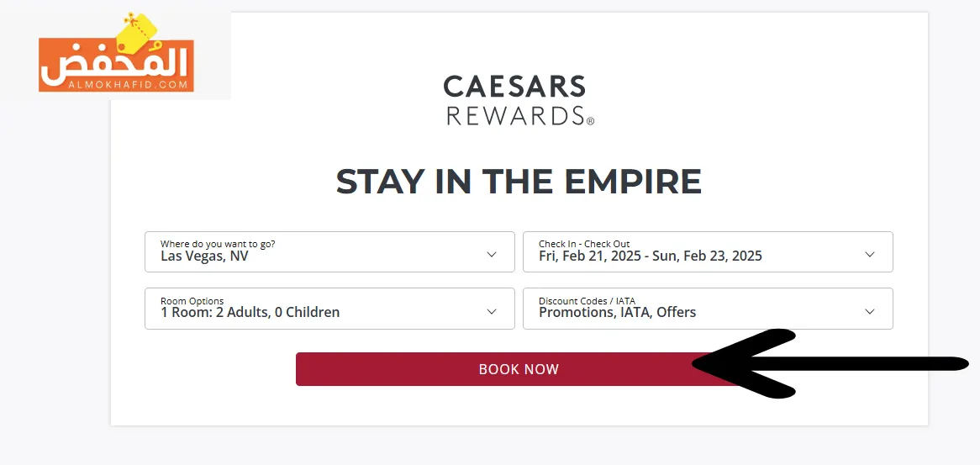Open the Discount Codes / IATA chevron
Viewport: 980px width, 465px height.
tap(869, 311)
